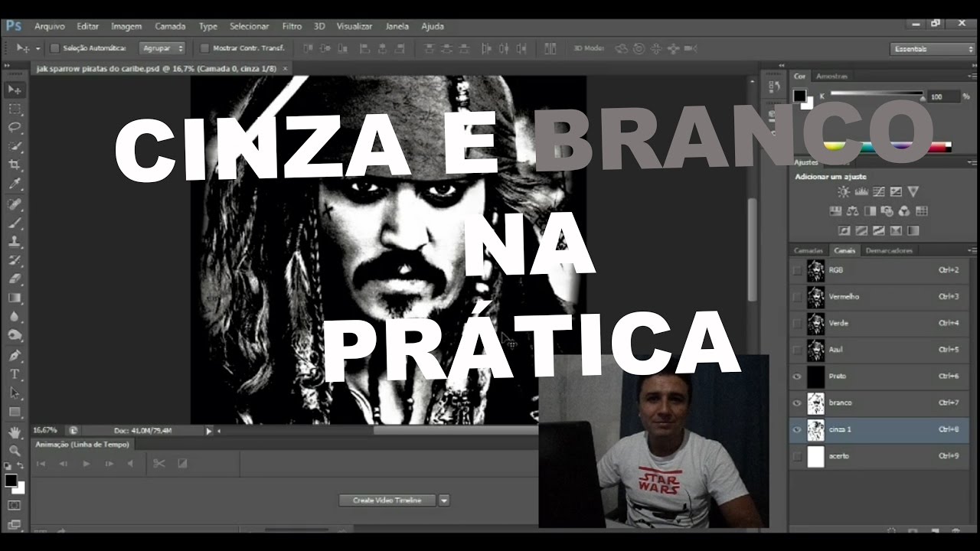Hide the branco channel eye
This screenshot has width=980, height=551.
click(797, 403)
